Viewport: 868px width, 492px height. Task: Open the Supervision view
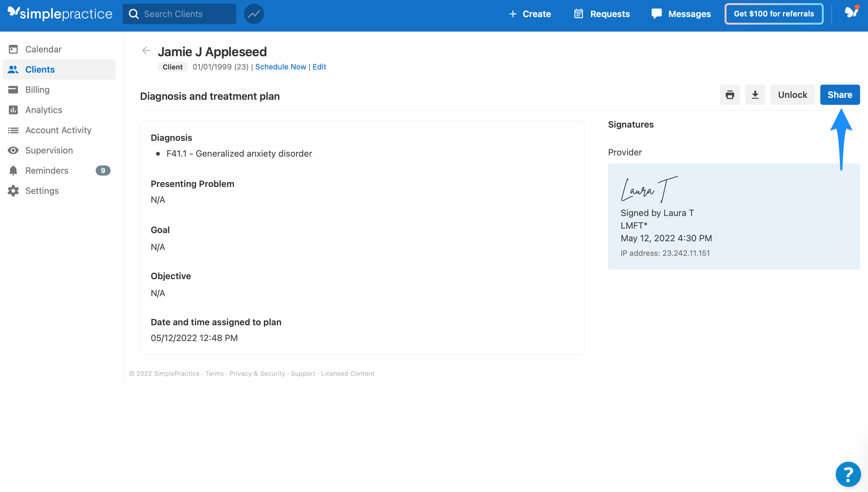coord(49,150)
